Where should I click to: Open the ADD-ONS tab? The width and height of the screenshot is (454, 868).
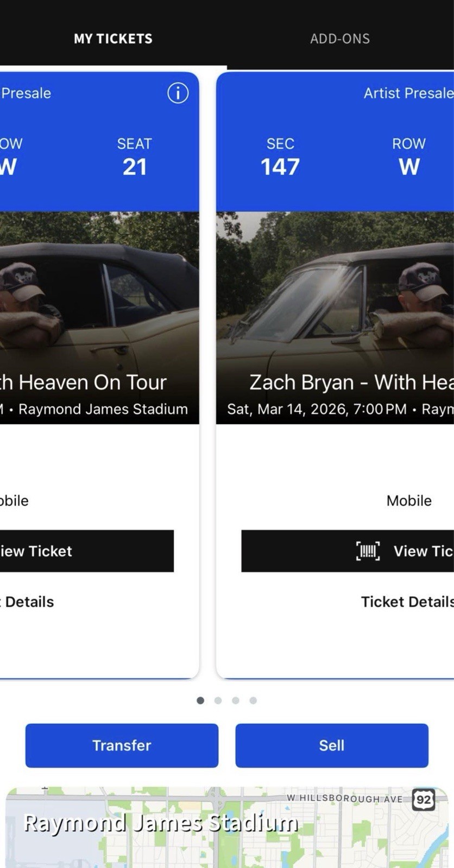pyautogui.click(x=340, y=39)
